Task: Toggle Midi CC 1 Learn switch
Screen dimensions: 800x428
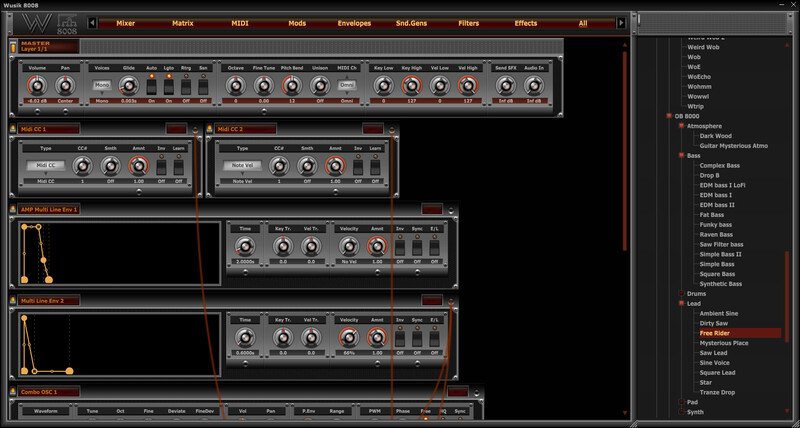Action: pos(179,167)
